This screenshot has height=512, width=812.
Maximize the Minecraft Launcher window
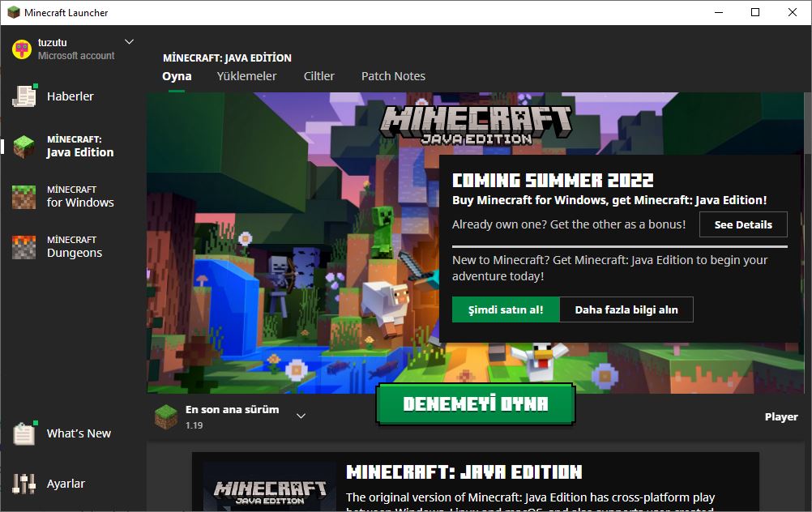pos(755,12)
